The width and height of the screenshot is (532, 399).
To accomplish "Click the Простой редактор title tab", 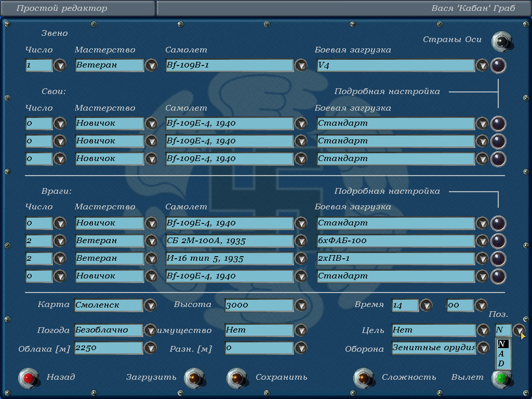I will point(78,8).
